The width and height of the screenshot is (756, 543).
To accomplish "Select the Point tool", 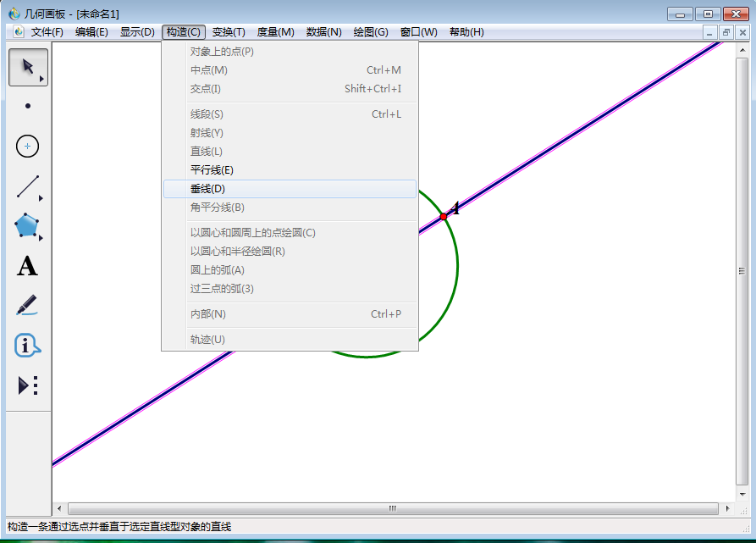I will tap(28, 106).
